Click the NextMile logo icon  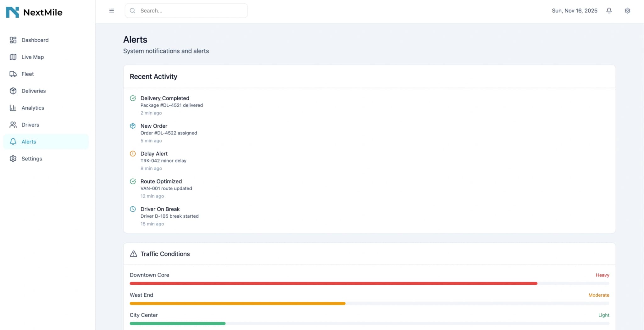(x=13, y=12)
